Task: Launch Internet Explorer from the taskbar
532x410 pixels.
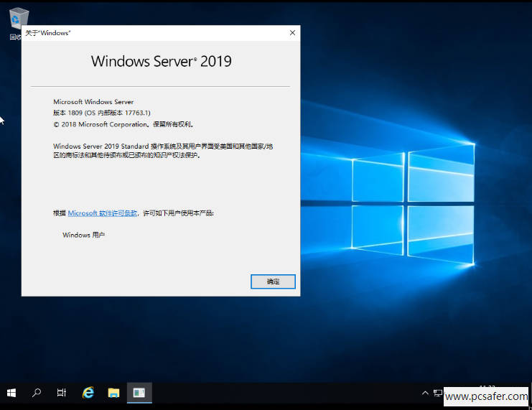Action: point(88,393)
